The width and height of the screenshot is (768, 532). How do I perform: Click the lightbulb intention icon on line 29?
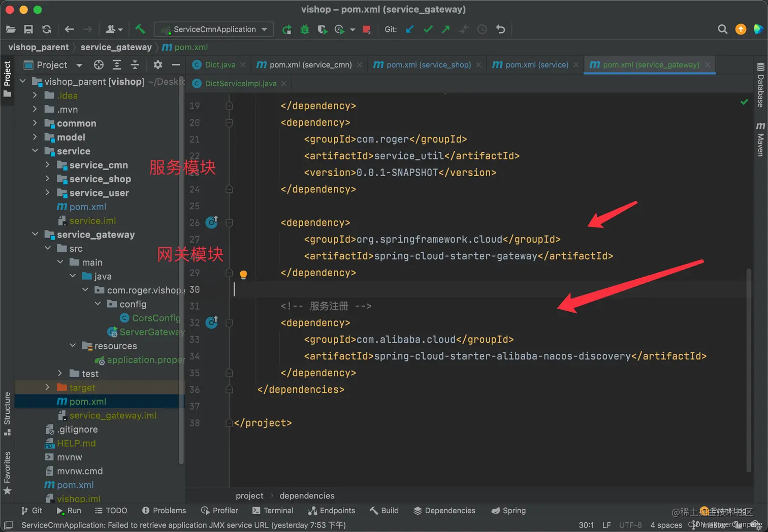243,275
